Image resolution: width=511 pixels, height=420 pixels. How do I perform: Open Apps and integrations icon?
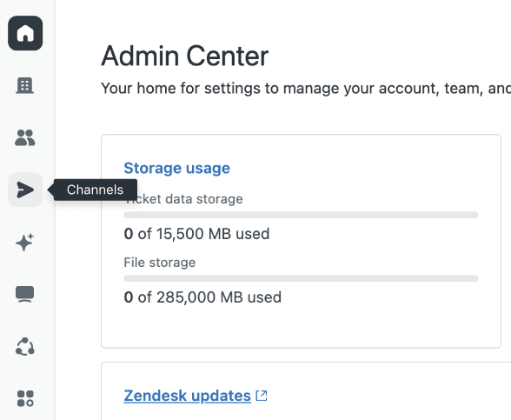[x=25, y=398]
